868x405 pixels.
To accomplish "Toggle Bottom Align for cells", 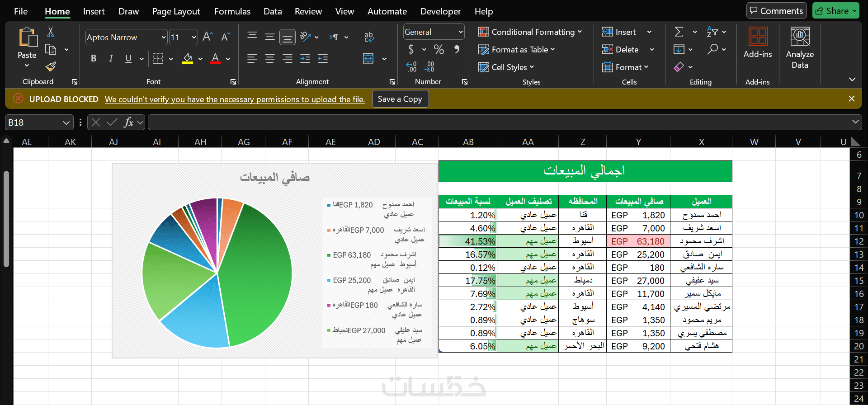I will pyautogui.click(x=288, y=37).
